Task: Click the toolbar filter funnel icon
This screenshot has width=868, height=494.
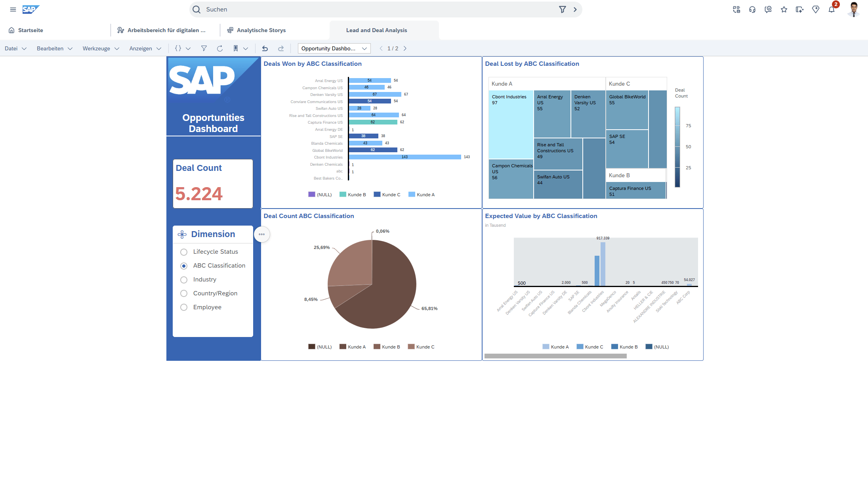Action: point(204,48)
